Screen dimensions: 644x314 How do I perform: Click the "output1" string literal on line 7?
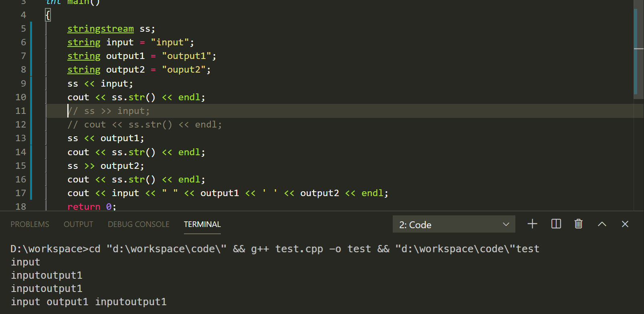pyautogui.click(x=186, y=56)
